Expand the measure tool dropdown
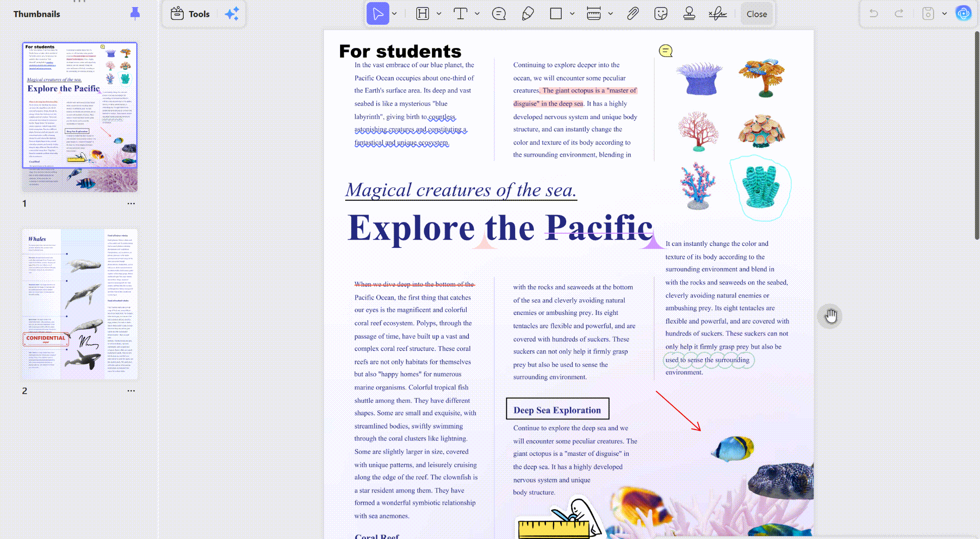Viewport: 980px width, 539px height. click(610, 14)
